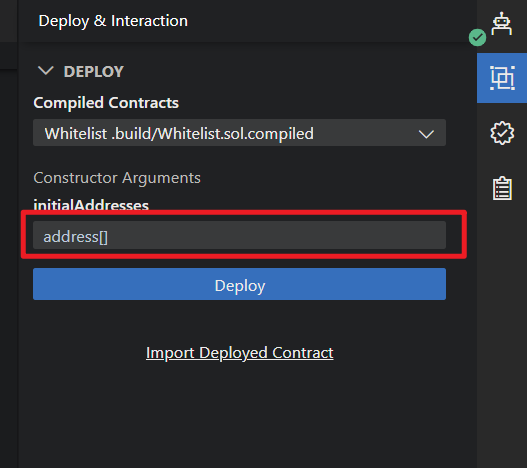Focus the initialAddresses address[] input field
The image size is (527, 468).
coord(239,235)
